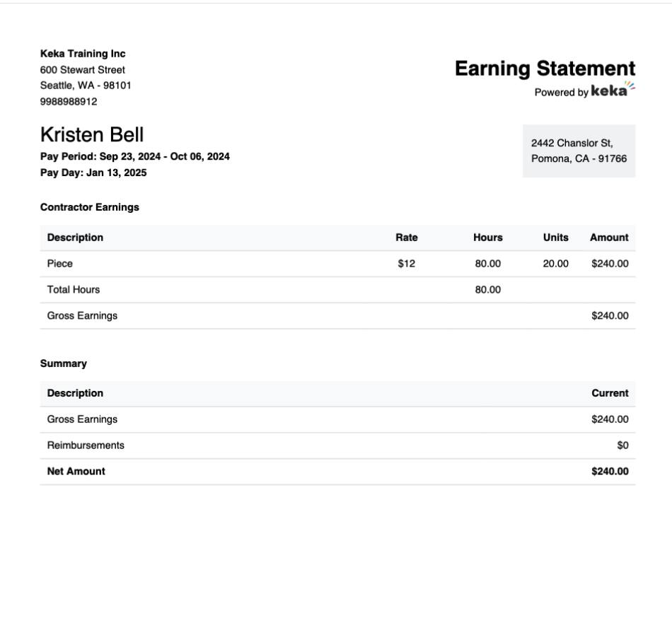This screenshot has width=672, height=620.
Task: Click the Pay Day Jan 13, 2025 line
Action: tap(93, 172)
